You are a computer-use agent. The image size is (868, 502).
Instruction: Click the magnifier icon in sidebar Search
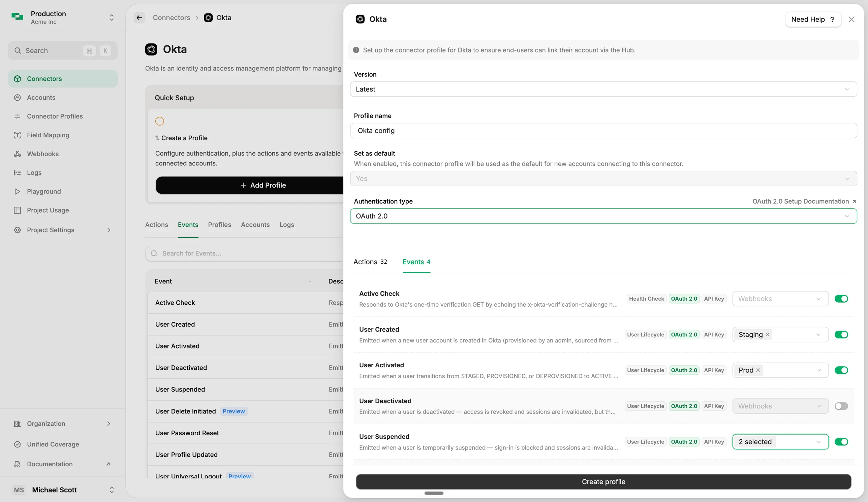coord(18,51)
